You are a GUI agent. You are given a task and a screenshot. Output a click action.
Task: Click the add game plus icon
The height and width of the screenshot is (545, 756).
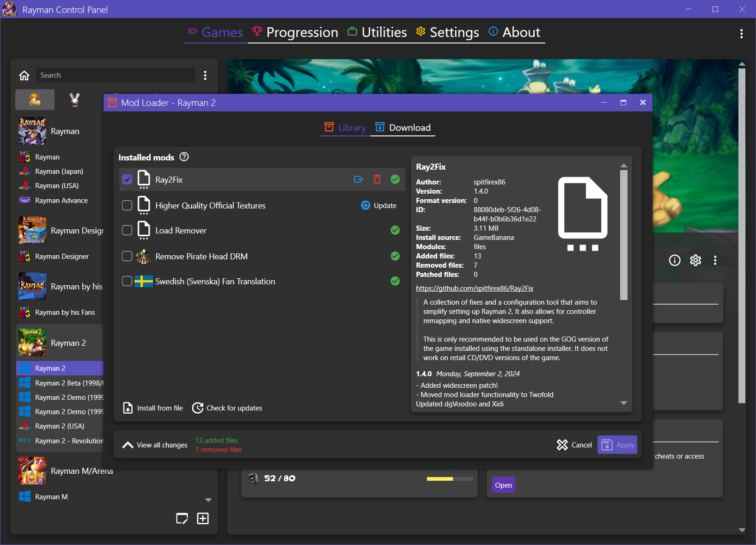click(203, 519)
